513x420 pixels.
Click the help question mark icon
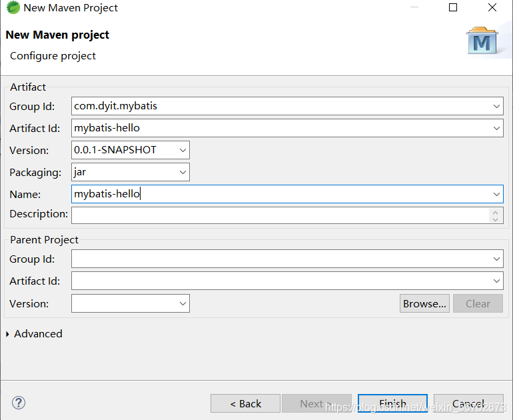tap(19, 403)
